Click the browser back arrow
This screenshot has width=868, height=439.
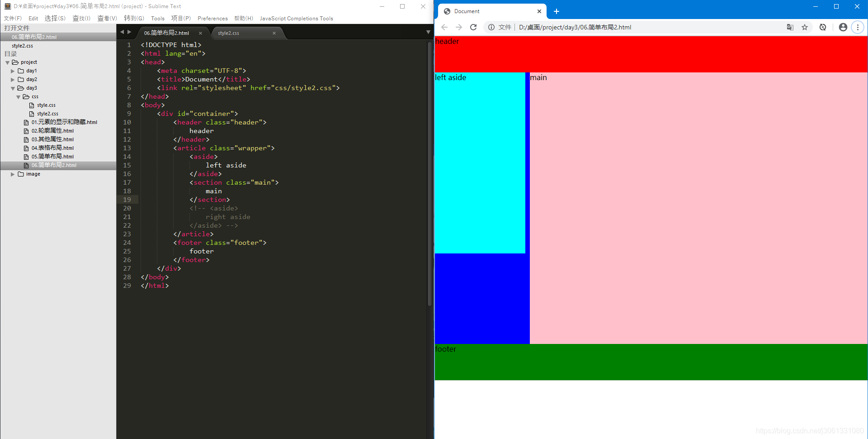point(444,27)
